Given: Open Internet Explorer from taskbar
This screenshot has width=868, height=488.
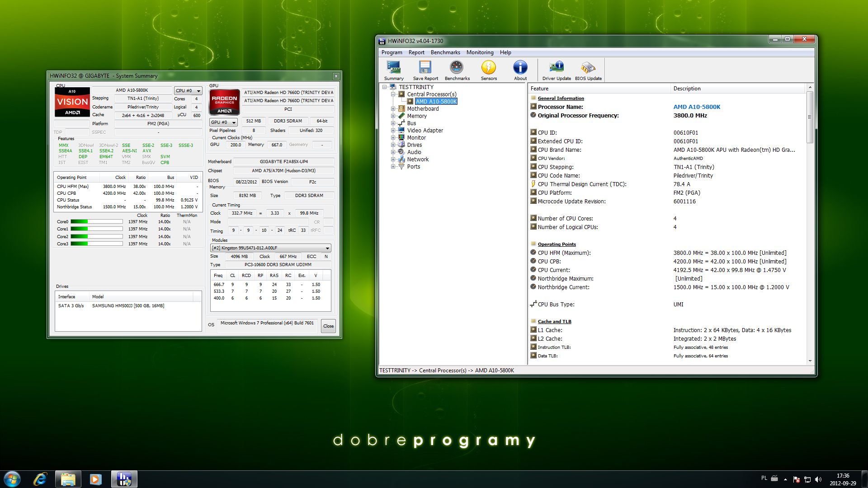Looking at the screenshot, I should [x=40, y=479].
